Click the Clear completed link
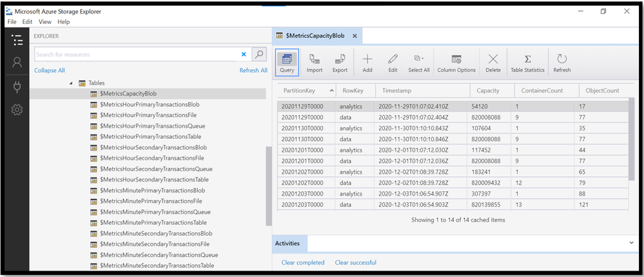 (303, 263)
